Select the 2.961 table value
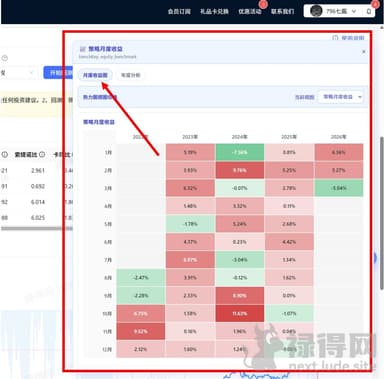 pos(38,170)
